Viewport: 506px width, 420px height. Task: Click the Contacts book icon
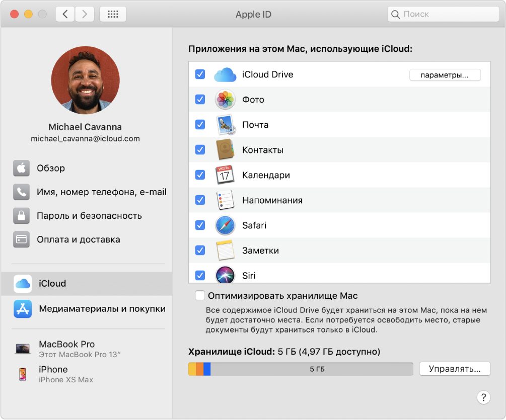click(225, 149)
